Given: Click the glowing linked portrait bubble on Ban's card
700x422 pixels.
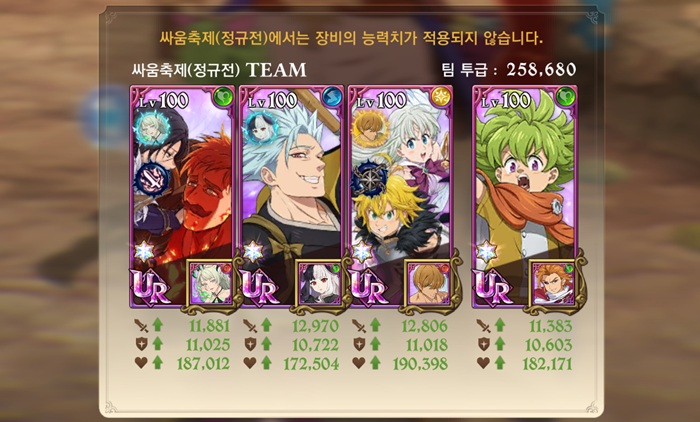Looking at the screenshot, I should point(262,127).
